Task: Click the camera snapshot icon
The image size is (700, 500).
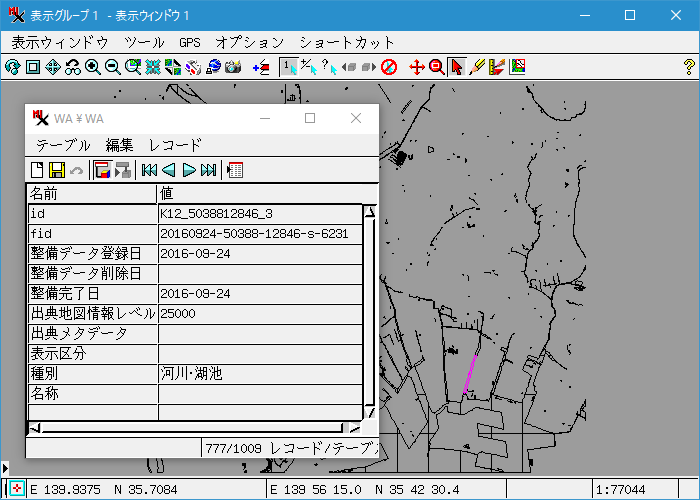Action: [234, 67]
